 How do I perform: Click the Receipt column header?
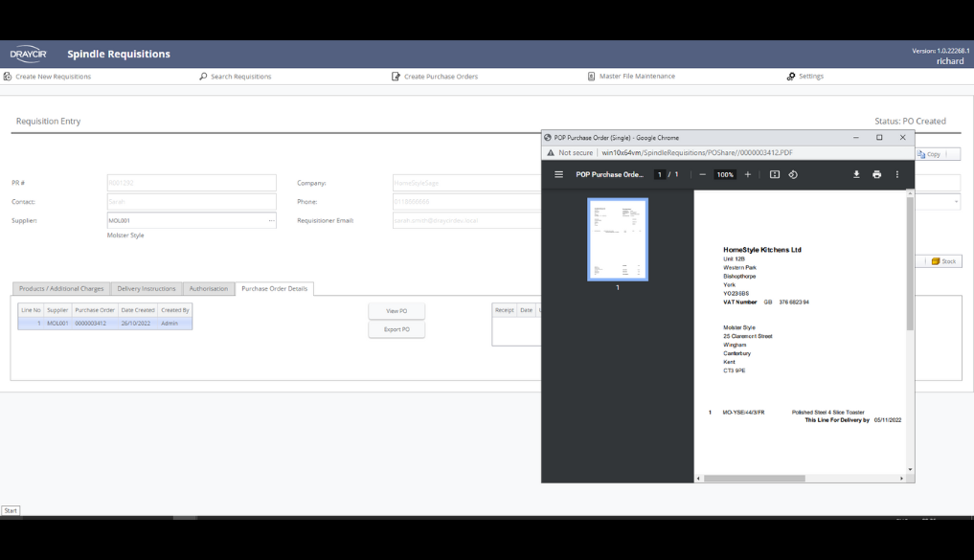(x=505, y=310)
